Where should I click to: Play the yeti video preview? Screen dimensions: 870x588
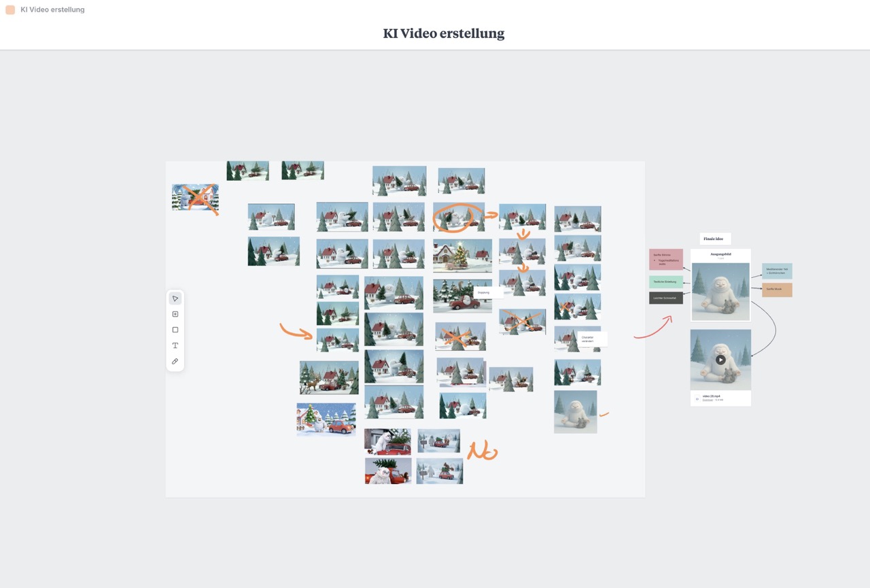click(720, 360)
